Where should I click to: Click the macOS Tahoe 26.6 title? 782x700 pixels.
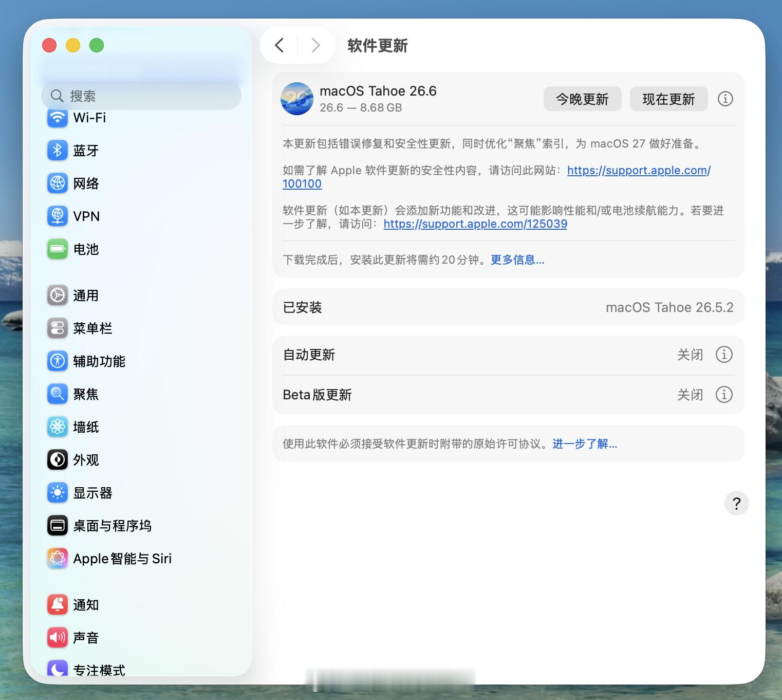coord(378,91)
